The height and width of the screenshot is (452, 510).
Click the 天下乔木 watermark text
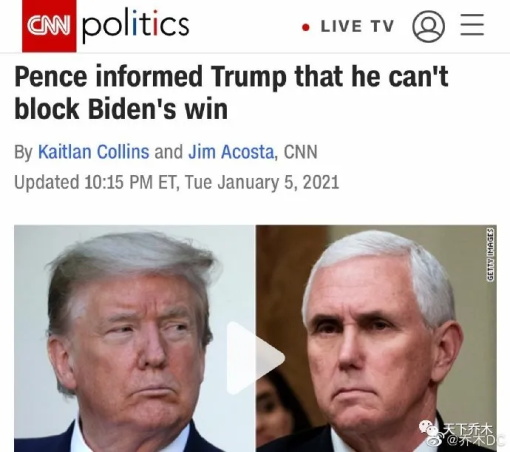click(x=468, y=429)
